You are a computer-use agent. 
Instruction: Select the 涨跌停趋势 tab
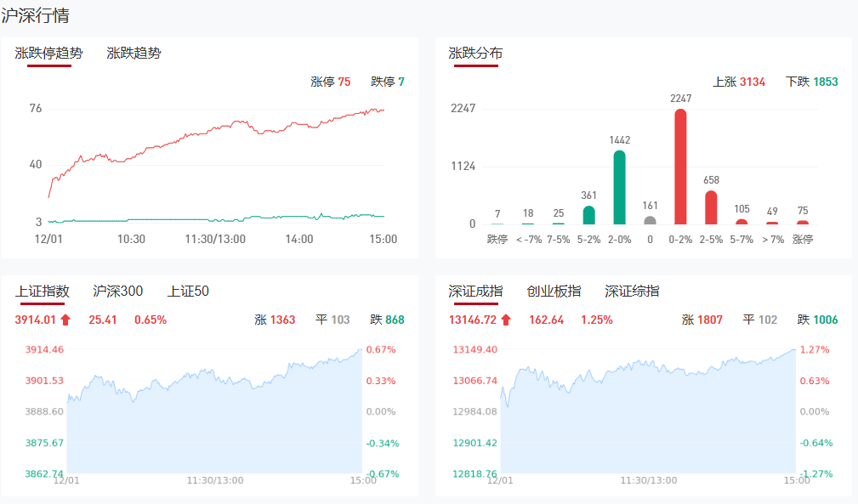pyautogui.click(x=49, y=53)
